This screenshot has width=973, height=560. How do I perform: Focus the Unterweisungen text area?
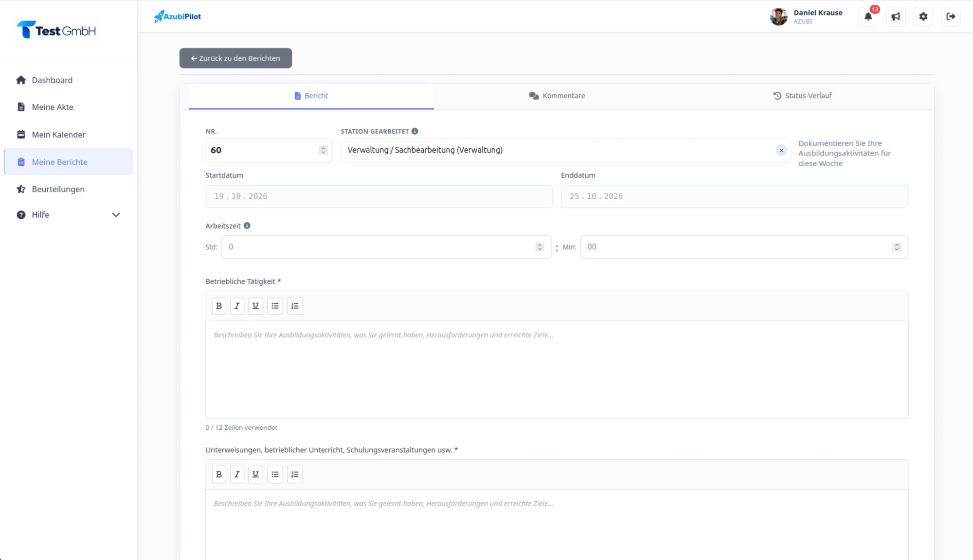click(557, 525)
